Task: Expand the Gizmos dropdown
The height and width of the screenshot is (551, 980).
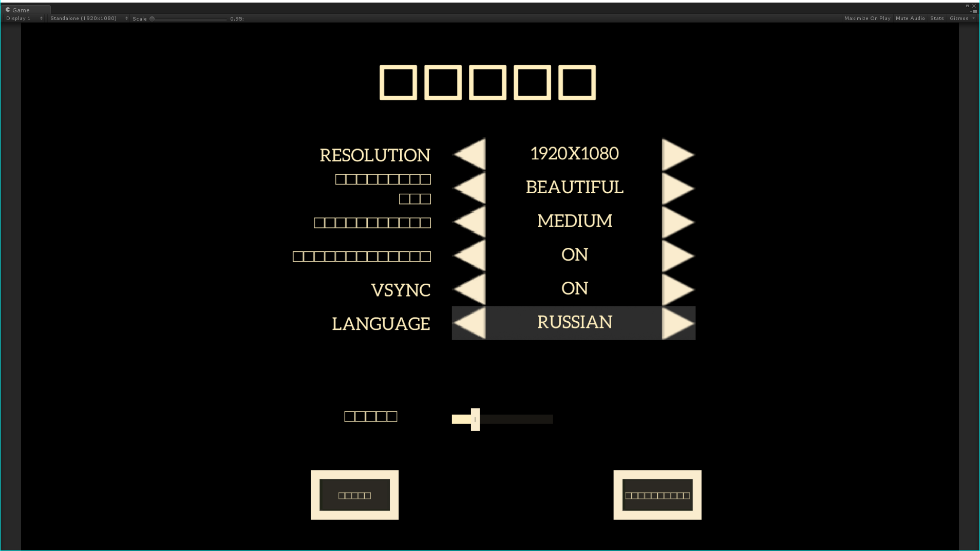Action: (x=962, y=19)
